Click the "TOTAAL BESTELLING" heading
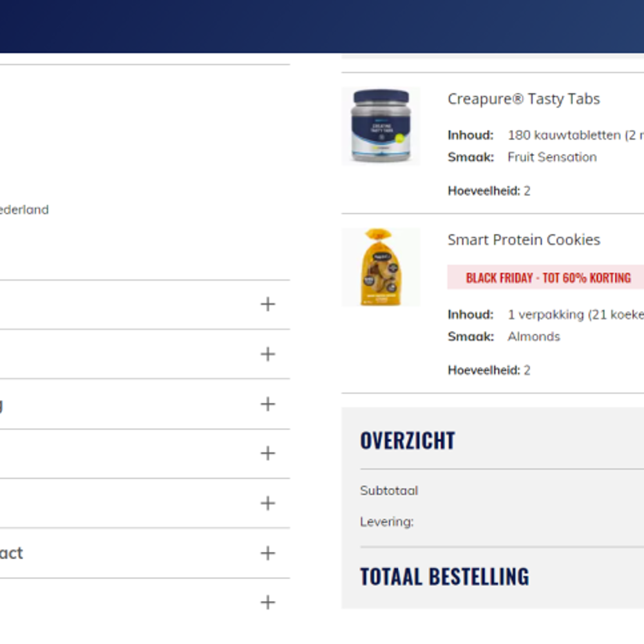Screen dimensions: 644x644 [x=444, y=576]
